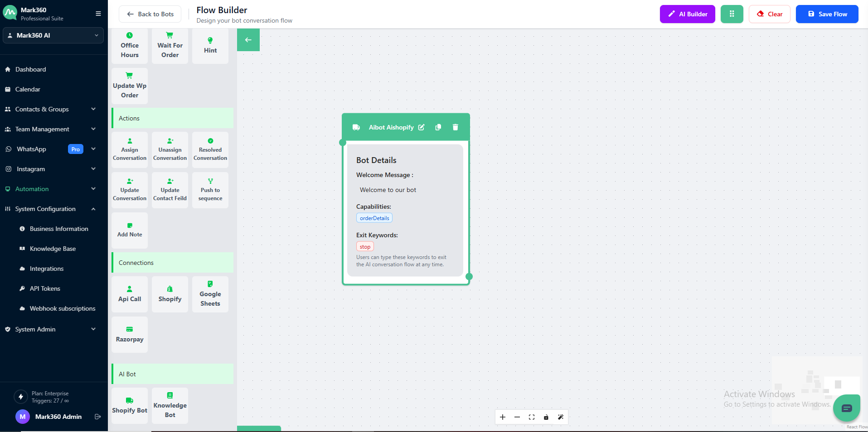This screenshot has width=868, height=432.
Task: Toggle the canvas lock interactivity control
Action: tap(546, 417)
